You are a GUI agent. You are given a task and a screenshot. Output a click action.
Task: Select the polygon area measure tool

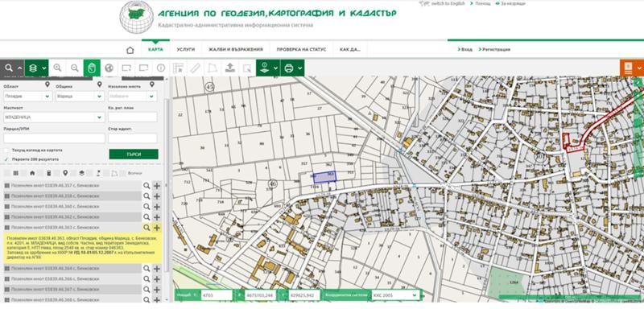coord(213,68)
